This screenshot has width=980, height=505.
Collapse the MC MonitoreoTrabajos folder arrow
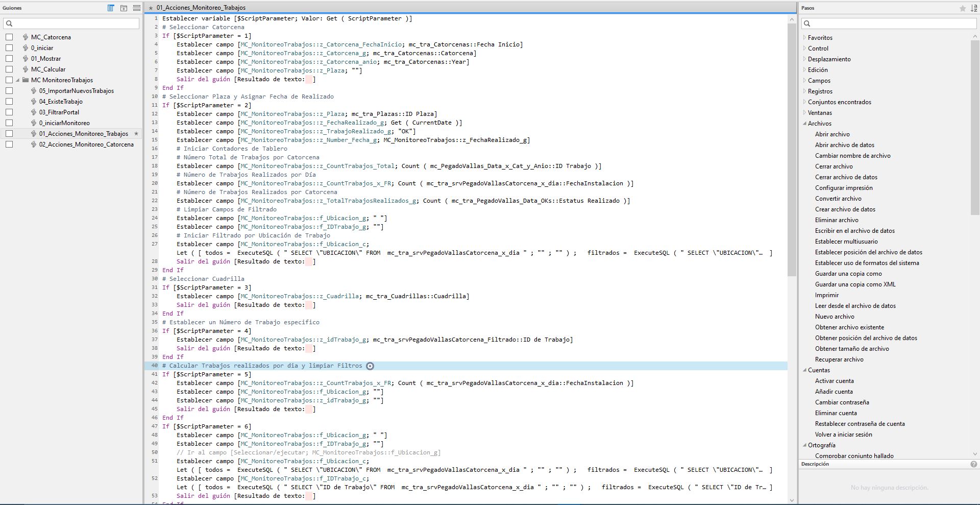click(x=18, y=80)
